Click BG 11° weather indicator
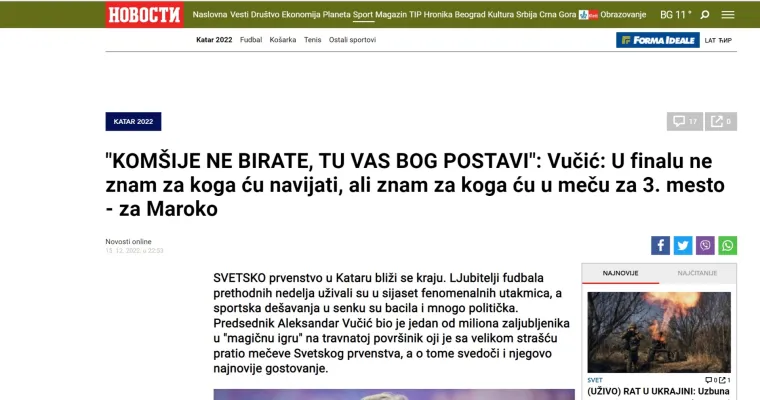 tap(676, 15)
